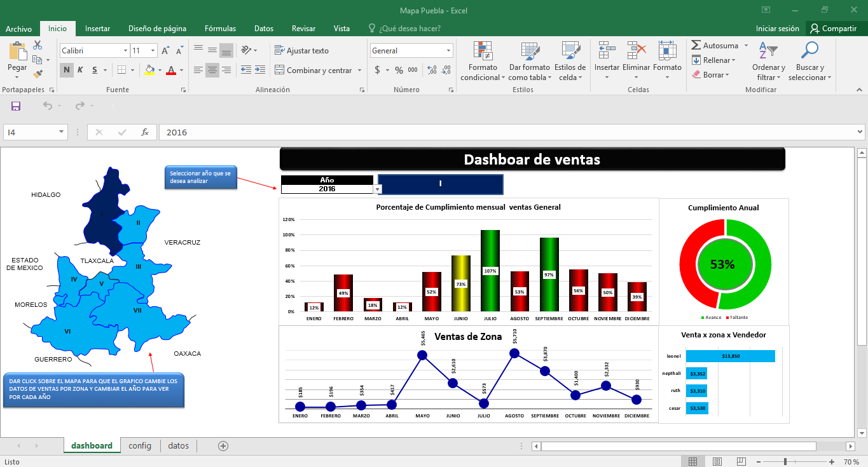This screenshot has height=467, width=868.
Task: Click the Autosuma sigma icon
Action: (696, 46)
